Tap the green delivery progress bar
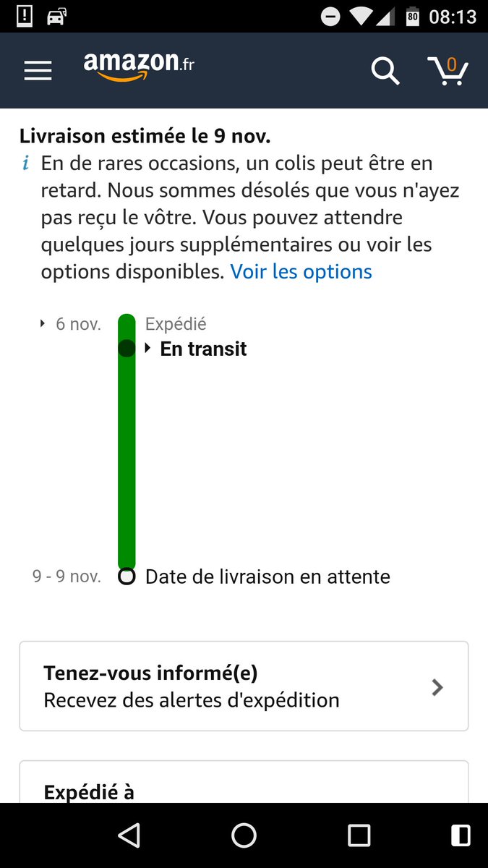 point(127,441)
